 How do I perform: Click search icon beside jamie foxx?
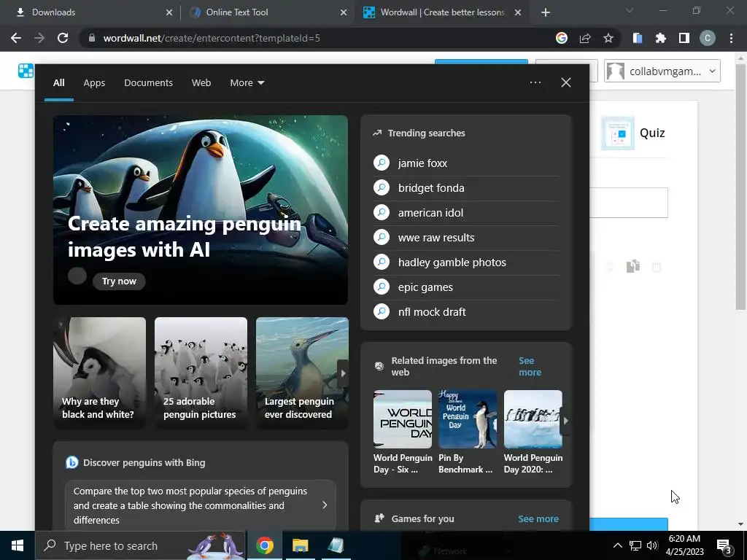[382, 163]
